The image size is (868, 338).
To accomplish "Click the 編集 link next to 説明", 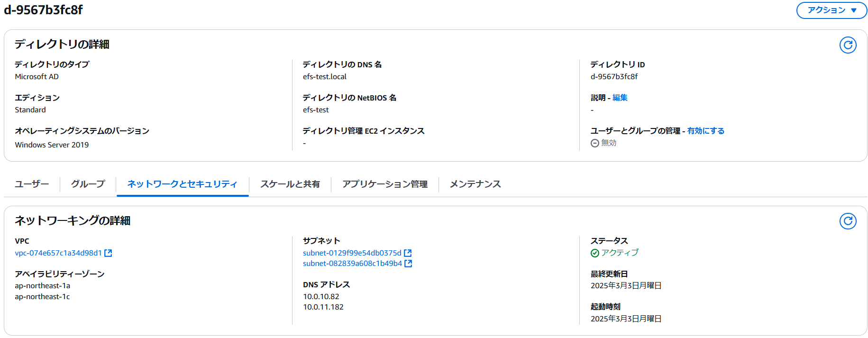I will tap(620, 98).
